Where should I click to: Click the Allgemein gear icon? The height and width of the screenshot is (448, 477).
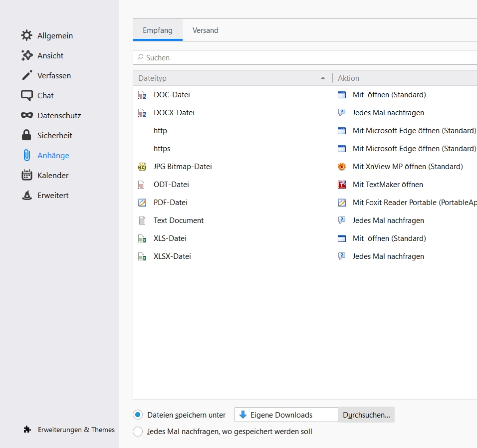click(x=26, y=35)
